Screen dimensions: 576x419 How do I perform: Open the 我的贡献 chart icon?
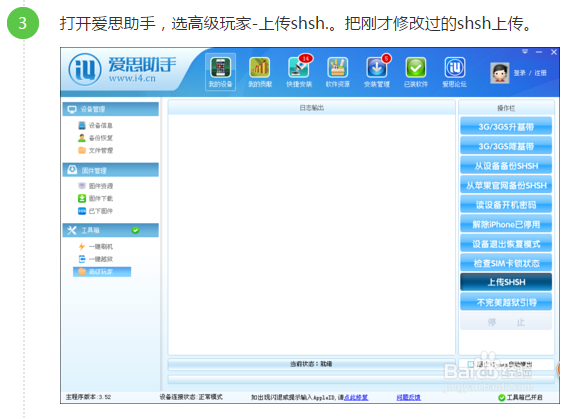tap(260, 72)
